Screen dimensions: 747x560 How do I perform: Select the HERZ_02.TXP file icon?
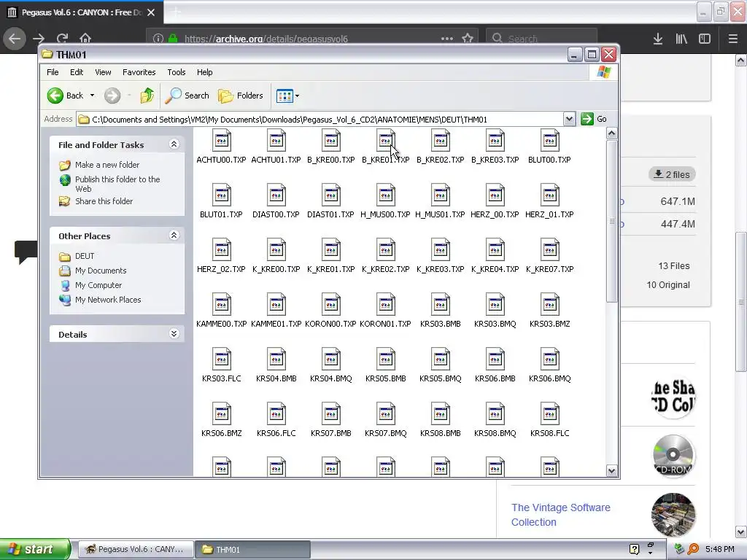point(222,250)
